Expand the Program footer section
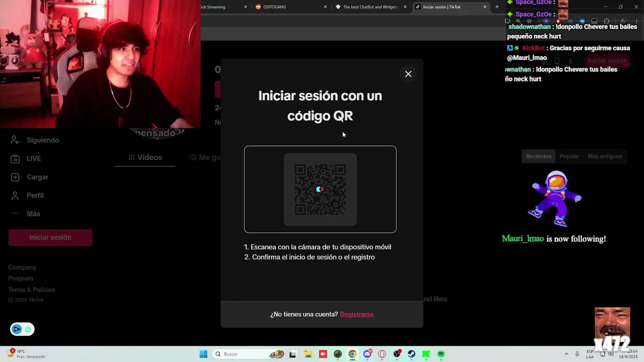 (21, 279)
